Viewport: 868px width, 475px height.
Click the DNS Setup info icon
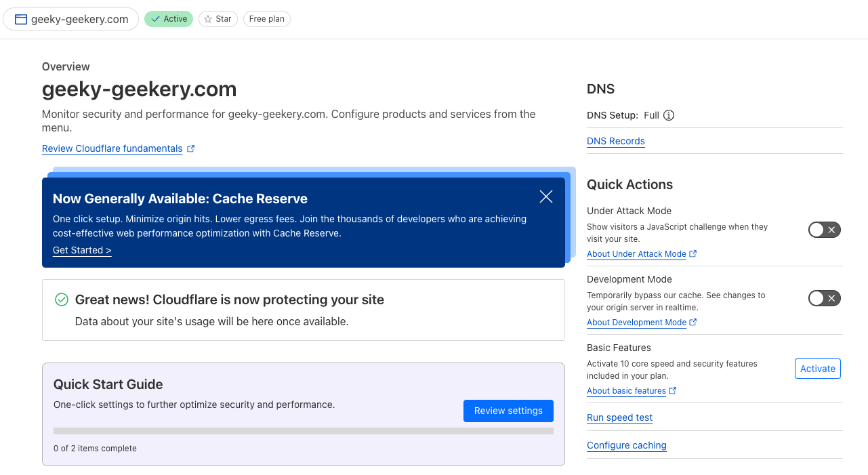(669, 115)
